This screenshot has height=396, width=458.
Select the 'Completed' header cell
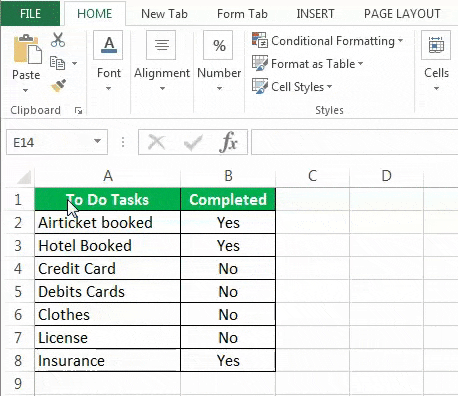tap(228, 200)
